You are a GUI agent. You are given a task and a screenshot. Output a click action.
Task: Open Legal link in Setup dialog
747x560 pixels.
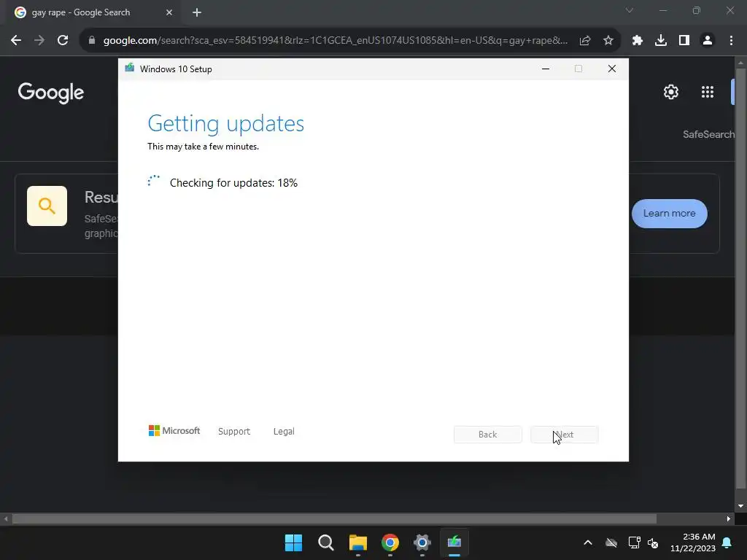[284, 432]
